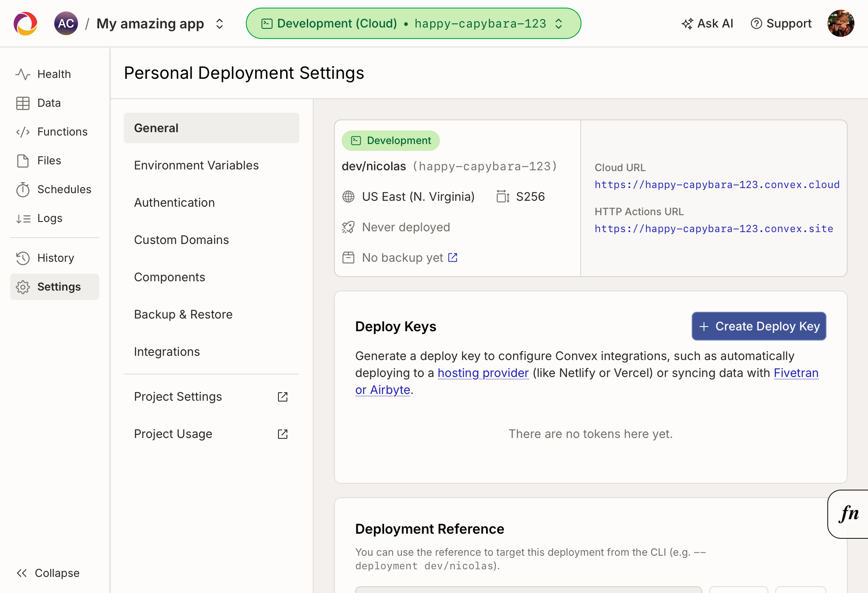Open the user profile avatar
Screen dimensions: 868x593
tap(840, 23)
